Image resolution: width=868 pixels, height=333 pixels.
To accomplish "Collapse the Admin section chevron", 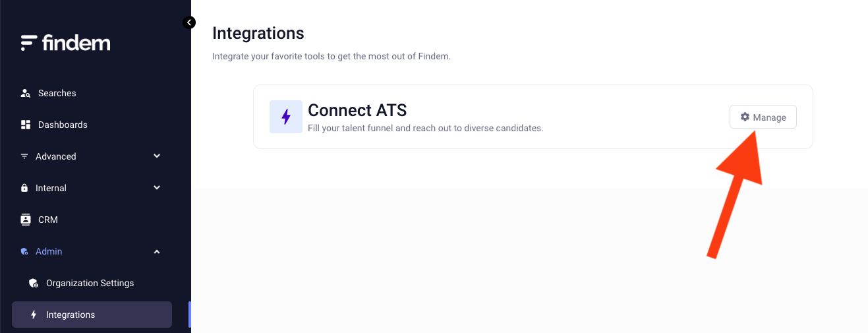I will (157, 251).
